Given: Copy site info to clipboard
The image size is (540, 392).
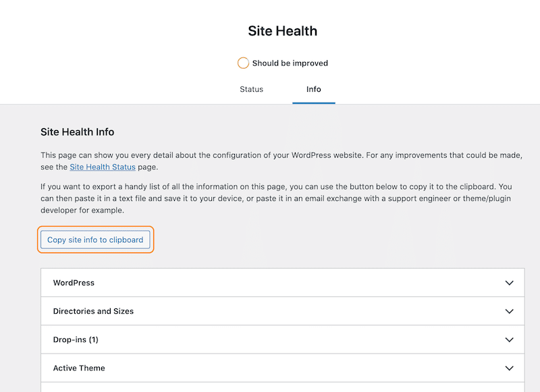Looking at the screenshot, I should tap(95, 240).
